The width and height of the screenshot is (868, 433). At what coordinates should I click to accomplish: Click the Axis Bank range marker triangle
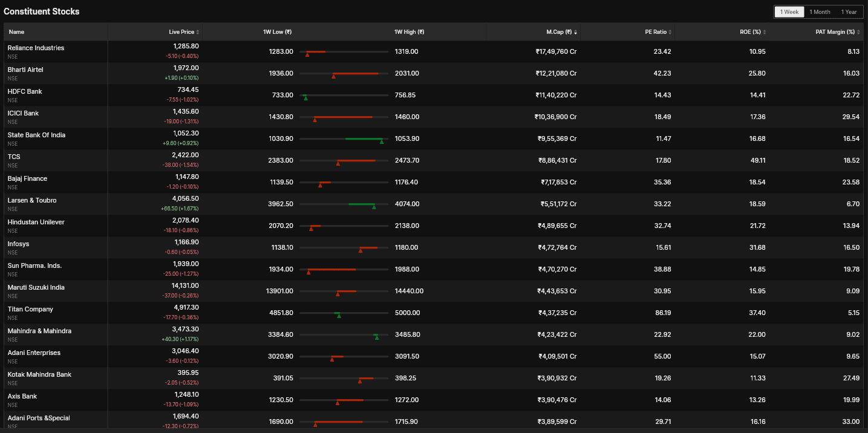(338, 403)
